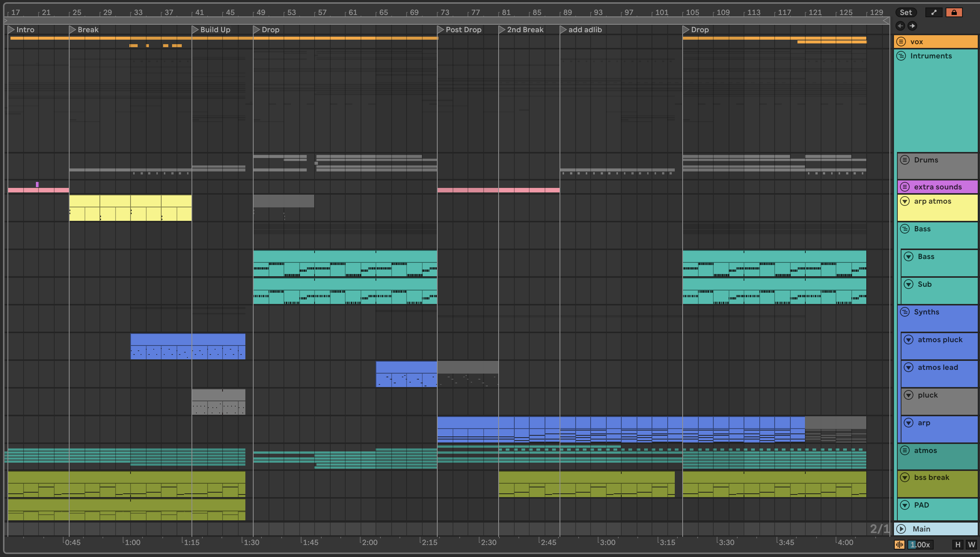Click the bss break unfold icon
Viewport: 980px width, 557px height.
click(904, 477)
